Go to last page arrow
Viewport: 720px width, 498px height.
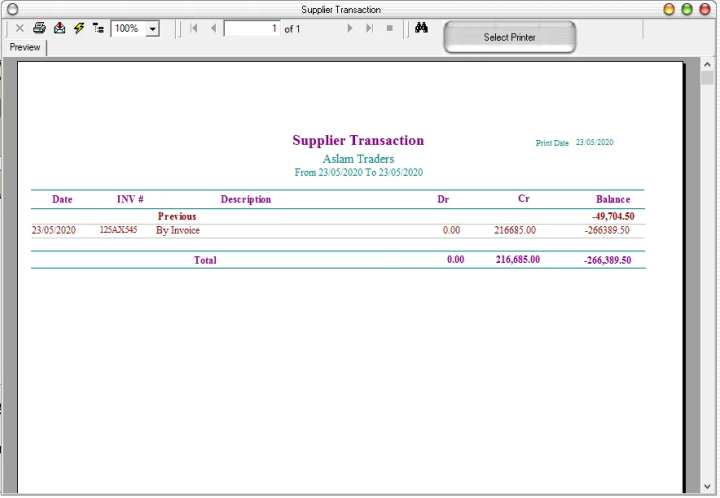(370, 28)
